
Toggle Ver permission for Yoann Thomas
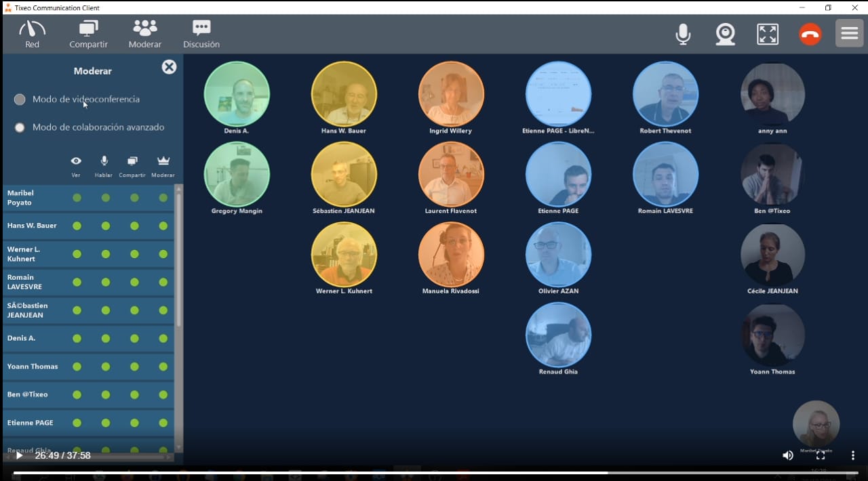(77, 367)
